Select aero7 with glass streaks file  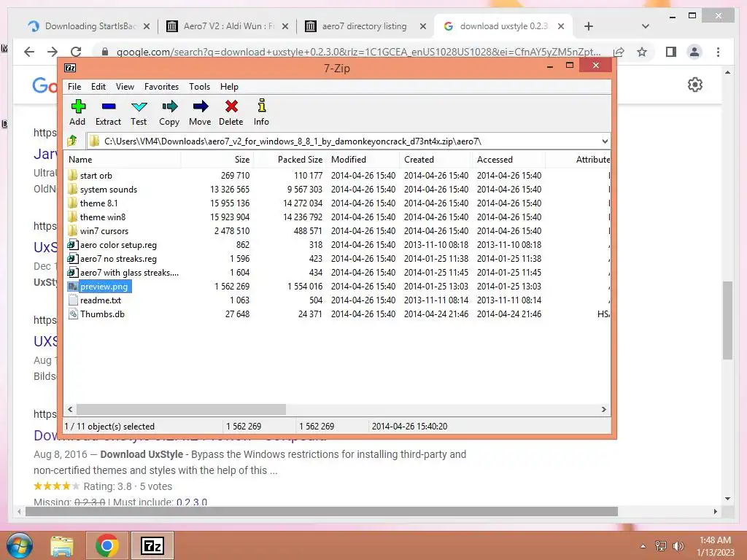123,273
